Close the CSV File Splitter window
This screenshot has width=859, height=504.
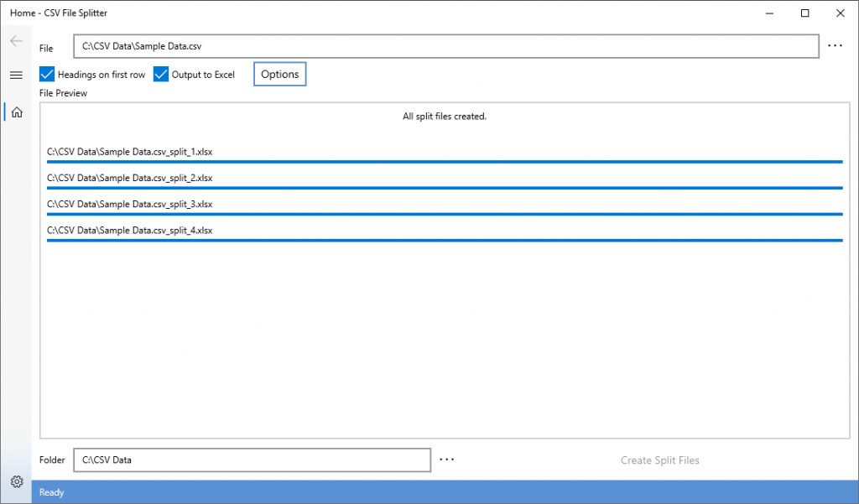pos(840,13)
